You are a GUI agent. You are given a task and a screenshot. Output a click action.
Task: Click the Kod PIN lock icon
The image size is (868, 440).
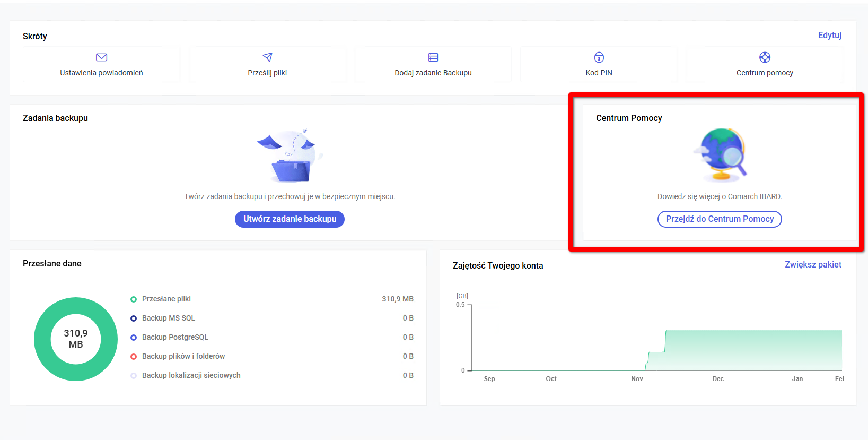pyautogui.click(x=599, y=57)
